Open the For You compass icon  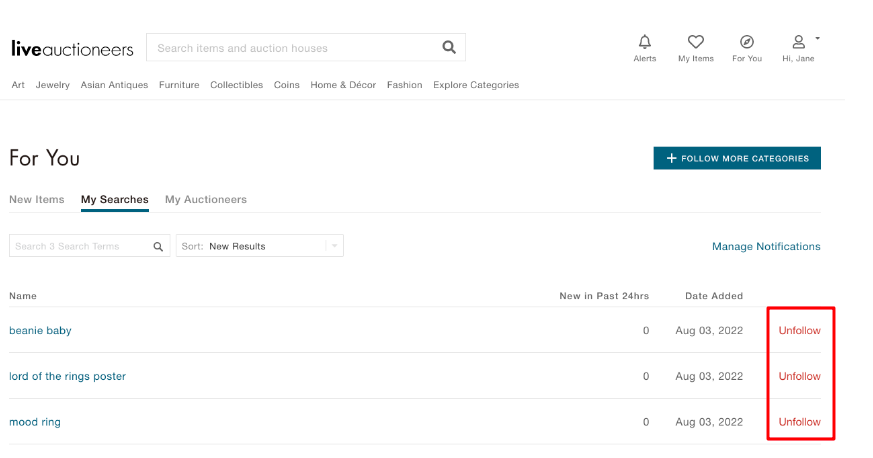[x=747, y=42]
